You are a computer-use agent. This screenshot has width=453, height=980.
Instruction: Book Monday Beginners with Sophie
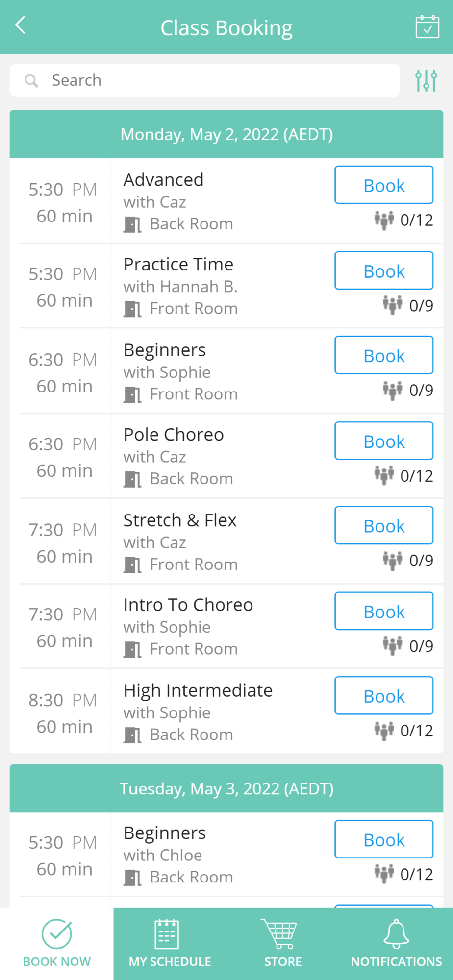pos(384,355)
